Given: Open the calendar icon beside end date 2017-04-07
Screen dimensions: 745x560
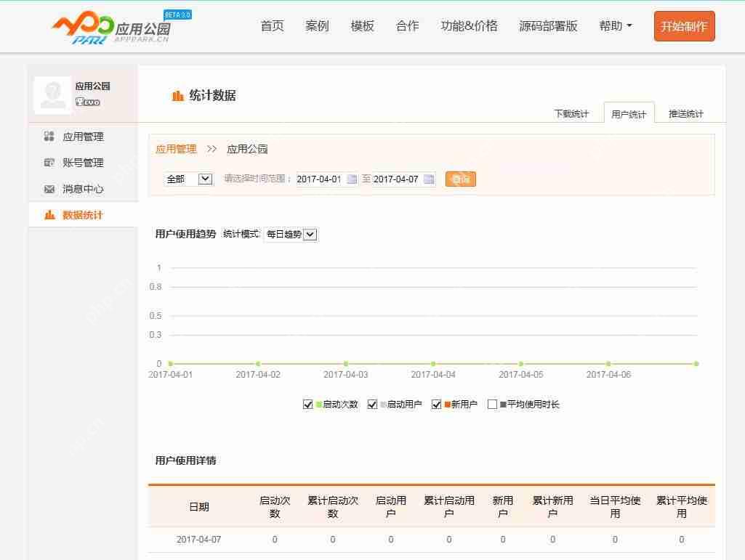Looking at the screenshot, I should point(429,179).
